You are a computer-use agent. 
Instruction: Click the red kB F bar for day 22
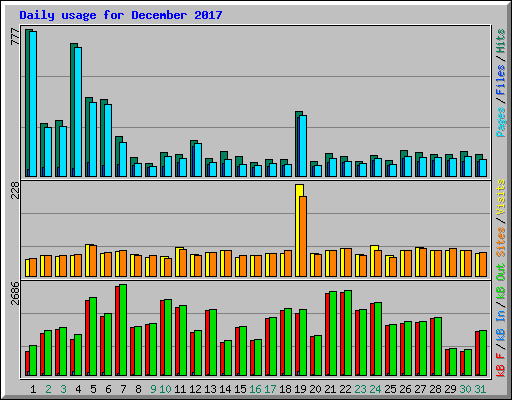click(x=342, y=334)
